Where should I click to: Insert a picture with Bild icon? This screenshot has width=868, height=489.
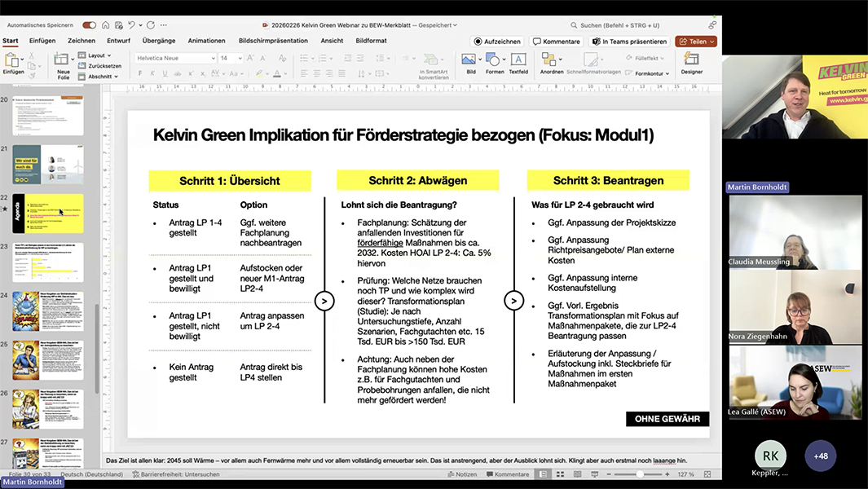coord(469,63)
